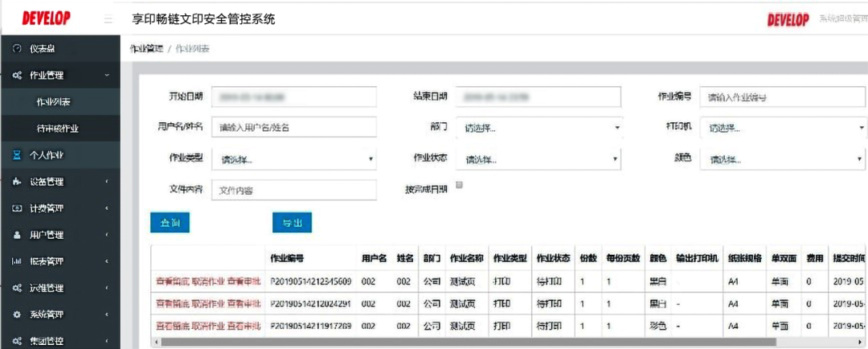This screenshot has height=349, width=868.
Task: Click the blue 查询 button
Action: 170,223
